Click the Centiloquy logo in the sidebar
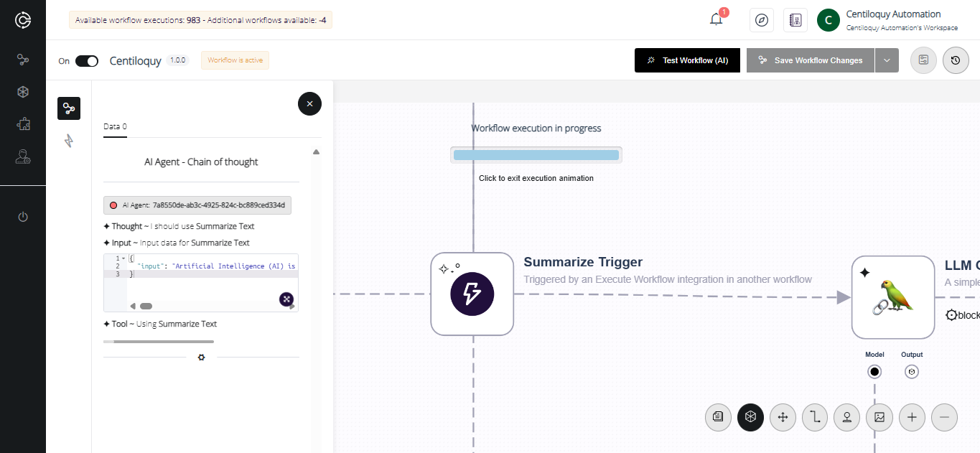 23,20
